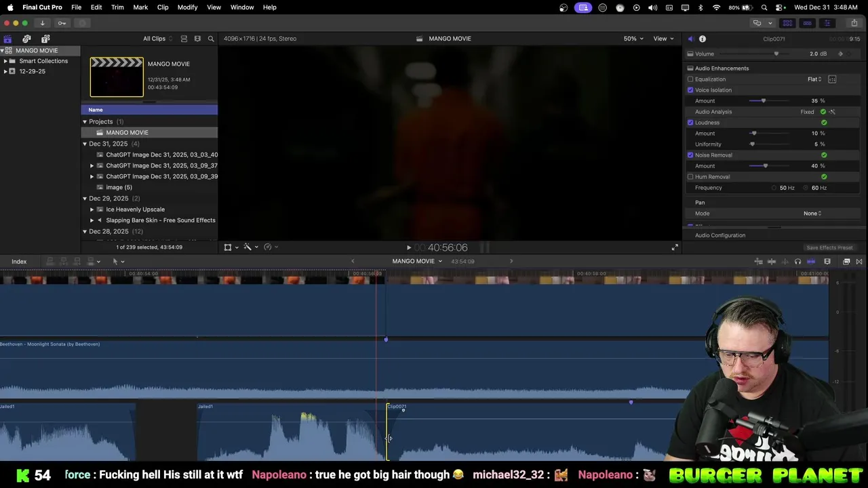
Task: Open the Clip menu
Action: point(163,7)
